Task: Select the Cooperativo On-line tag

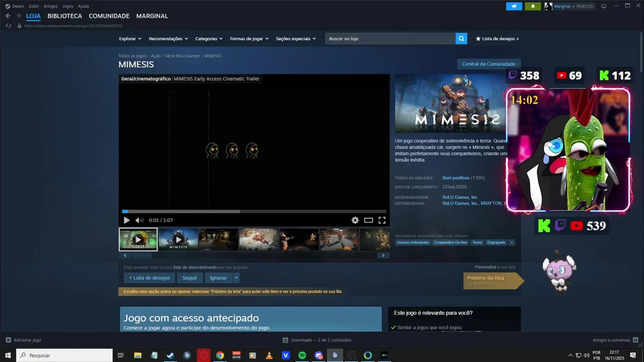Action: pos(451,242)
